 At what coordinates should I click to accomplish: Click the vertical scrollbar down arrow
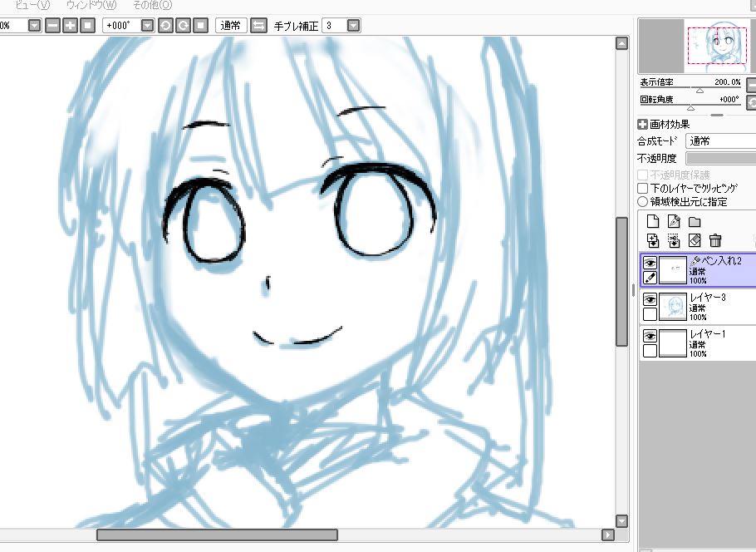click(x=621, y=521)
